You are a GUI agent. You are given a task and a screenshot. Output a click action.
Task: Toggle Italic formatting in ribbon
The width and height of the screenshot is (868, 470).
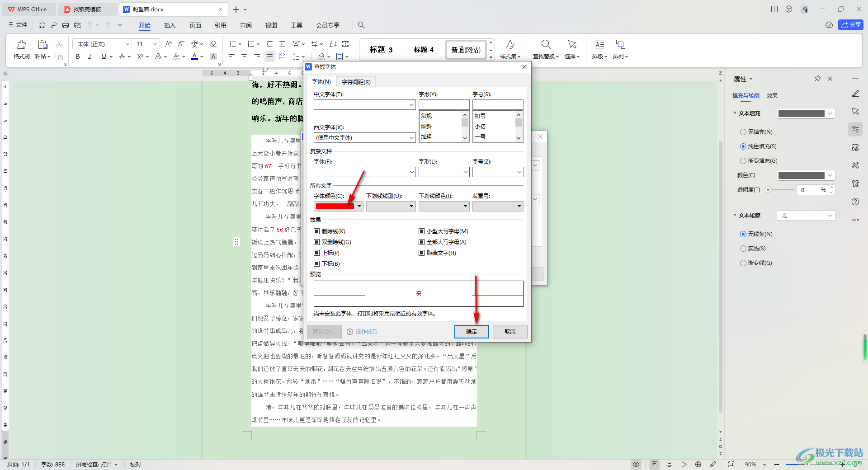(90, 56)
